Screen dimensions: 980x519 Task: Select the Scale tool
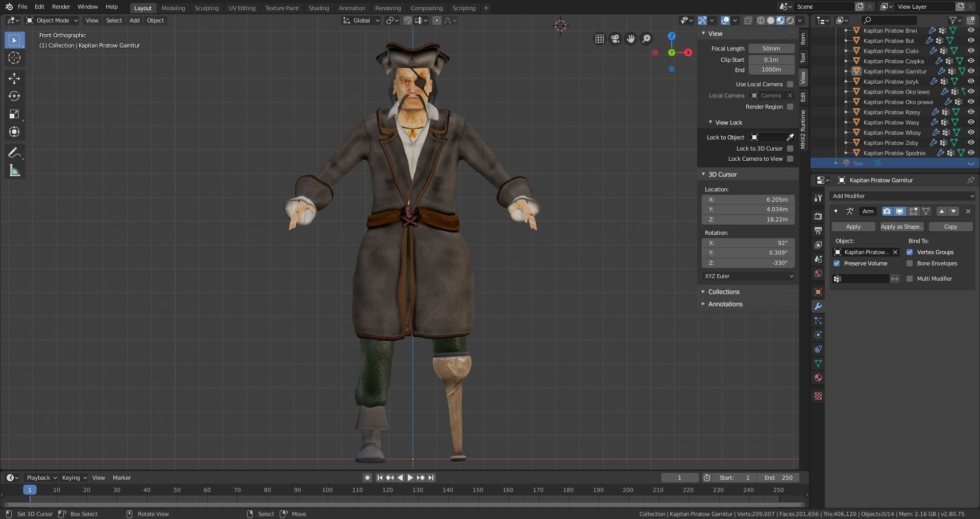click(14, 114)
